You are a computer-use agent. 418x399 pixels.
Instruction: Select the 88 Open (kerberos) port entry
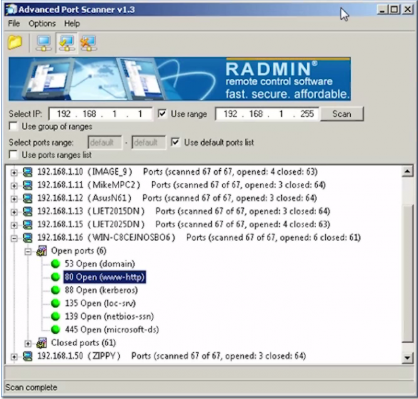(x=101, y=290)
